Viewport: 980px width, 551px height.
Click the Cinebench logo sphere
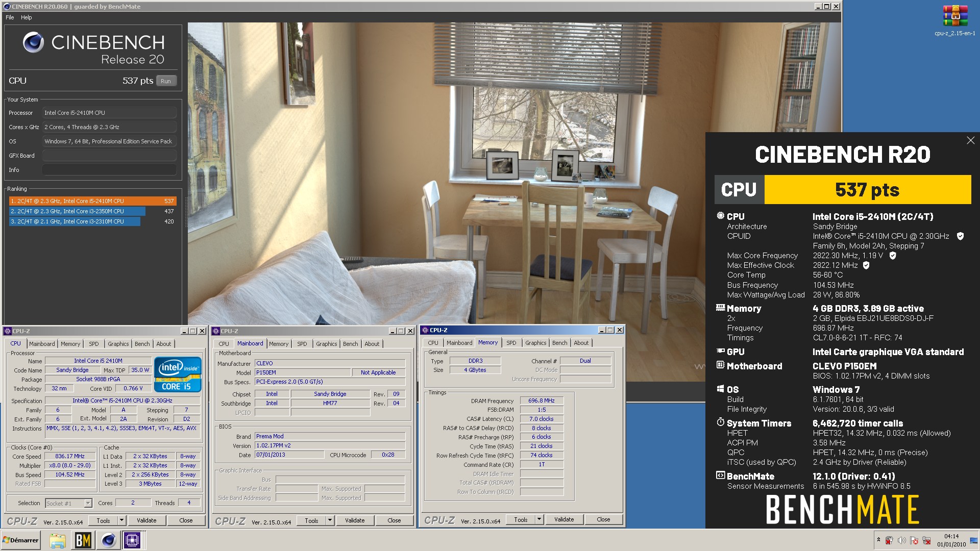pyautogui.click(x=34, y=42)
